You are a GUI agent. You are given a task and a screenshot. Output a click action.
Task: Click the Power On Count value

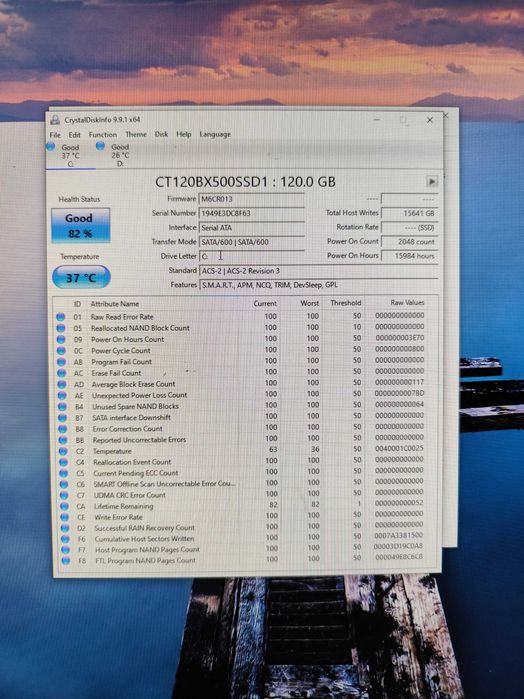point(409,242)
